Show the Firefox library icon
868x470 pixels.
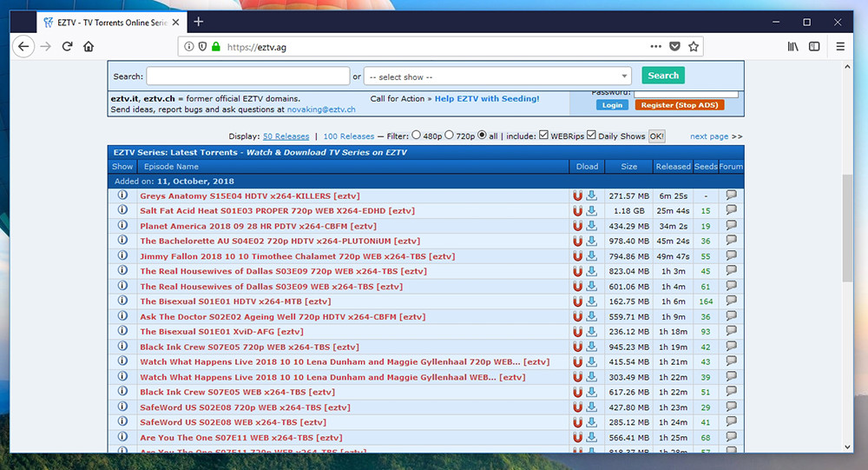click(792, 47)
